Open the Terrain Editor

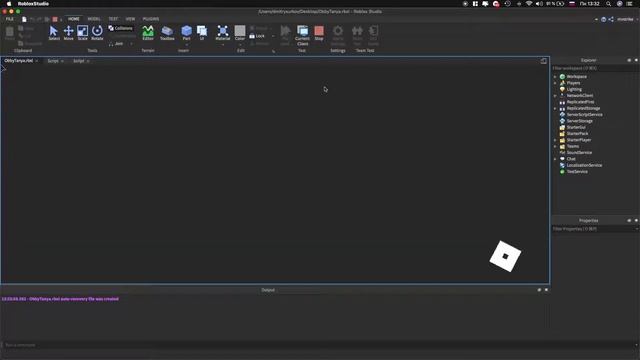pos(148,33)
